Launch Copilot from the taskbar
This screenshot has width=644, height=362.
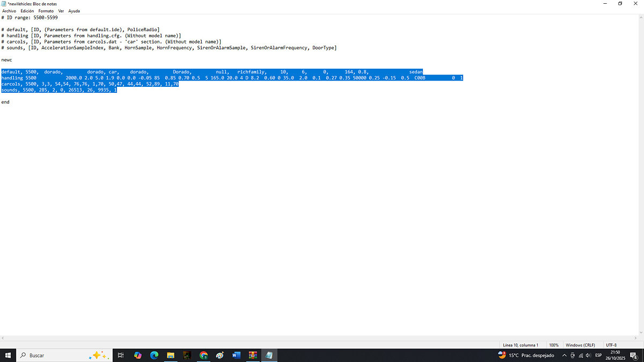[138, 355]
